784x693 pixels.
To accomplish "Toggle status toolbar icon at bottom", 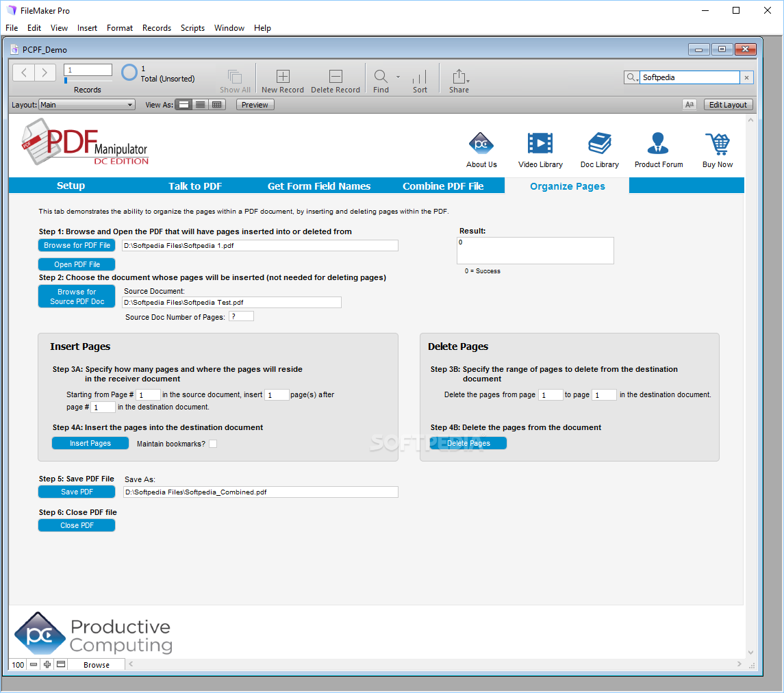I will click(x=61, y=664).
